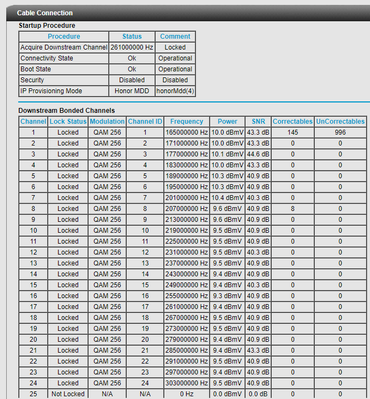
Task: Click the 279000000 Hz frequency cell
Action: (x=187, y=339)
